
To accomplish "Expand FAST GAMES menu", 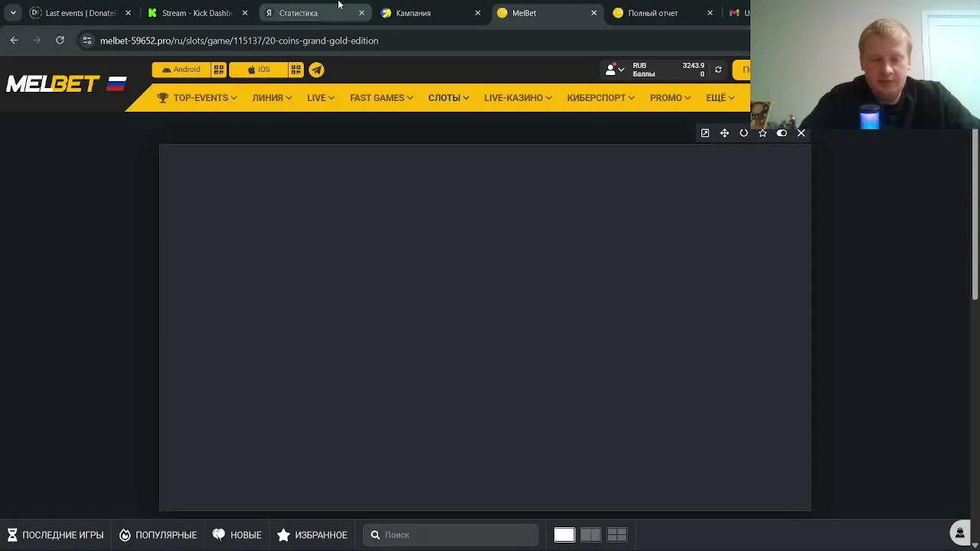I will 381,98.
